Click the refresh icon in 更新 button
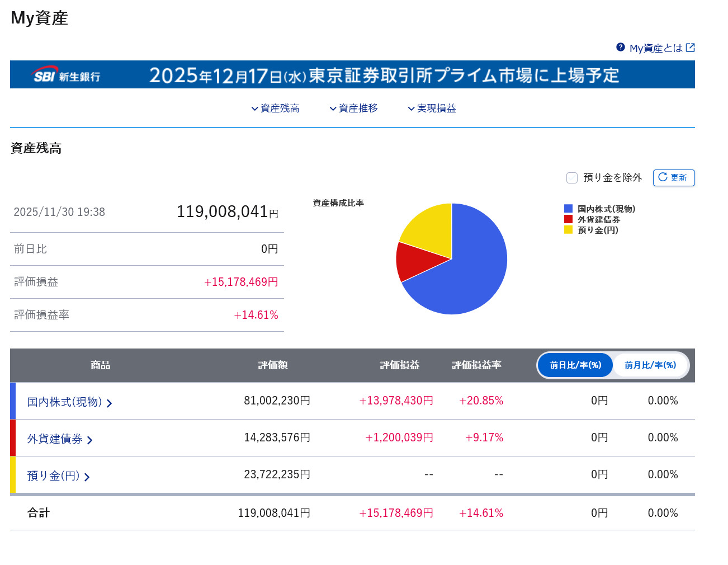The image size is (728, 565). tap(663, 177)
